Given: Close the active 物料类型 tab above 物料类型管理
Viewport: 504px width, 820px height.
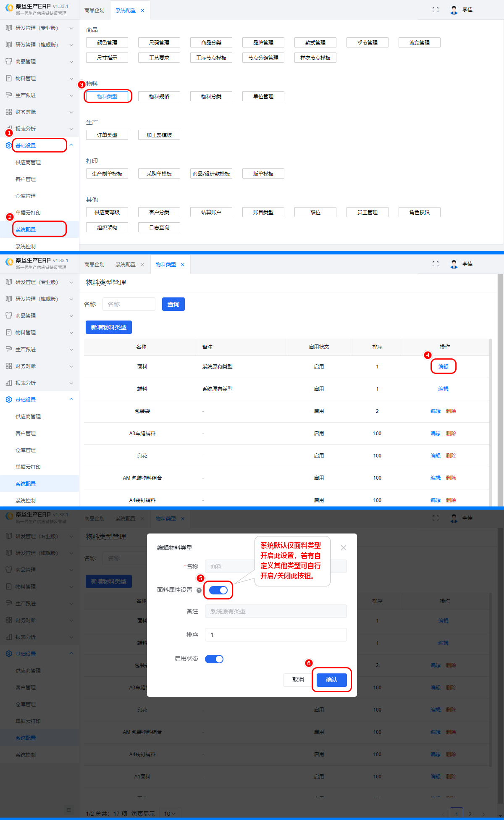Looking at the screenshot, I should [x=183, y=265].
